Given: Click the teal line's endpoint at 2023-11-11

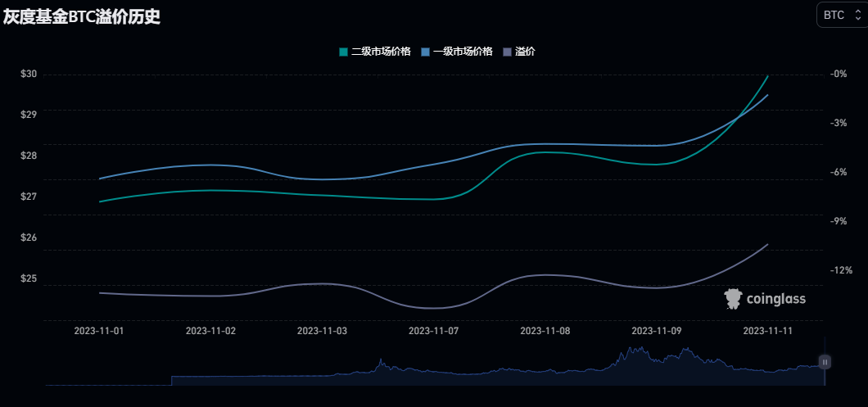Looking at the screenshot, I should (767, 75).
